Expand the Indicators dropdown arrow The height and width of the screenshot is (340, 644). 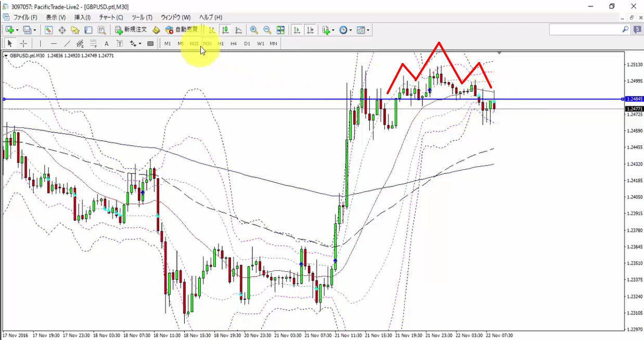click(333, 30)
